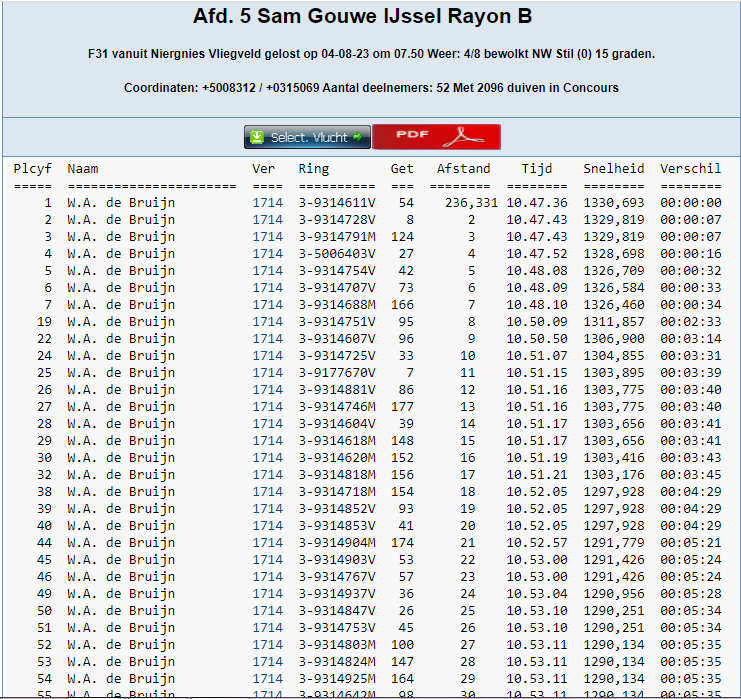Click the speed value 1311,857

(614, 322)
